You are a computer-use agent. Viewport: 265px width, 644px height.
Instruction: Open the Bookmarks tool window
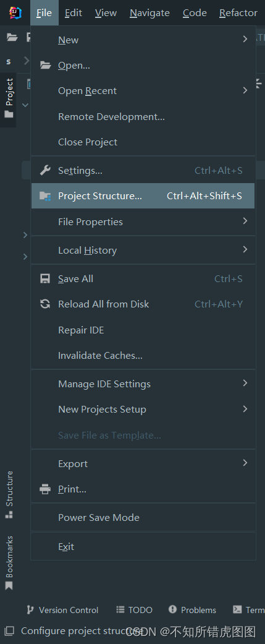point(9,562)
